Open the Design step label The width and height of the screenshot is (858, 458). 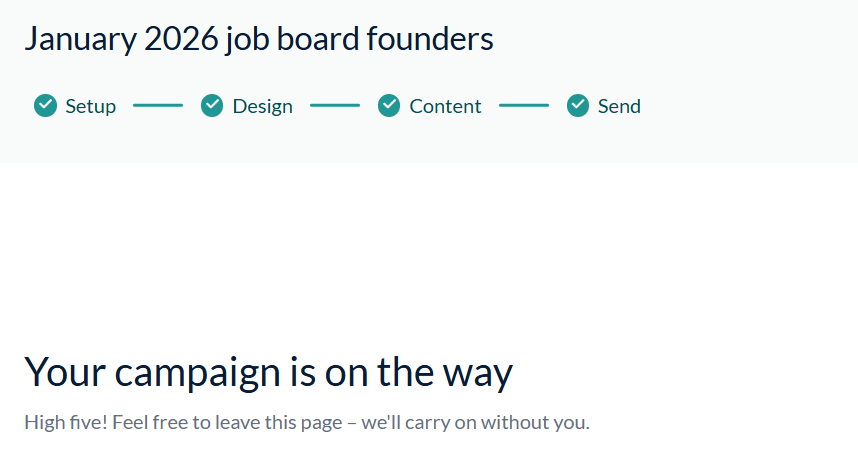pyautogui.click(x=263, y=107)
